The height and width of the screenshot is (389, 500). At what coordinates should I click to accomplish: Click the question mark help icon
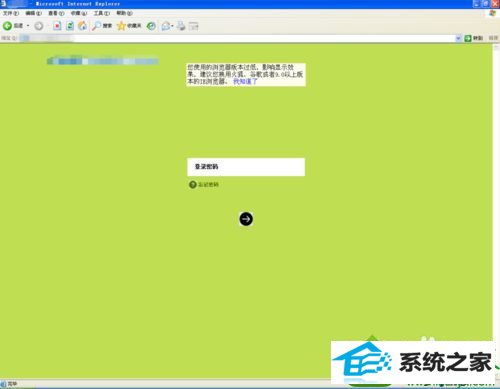193,184
